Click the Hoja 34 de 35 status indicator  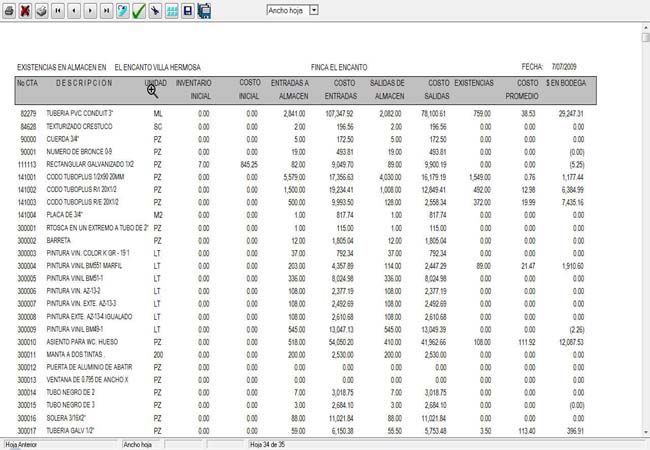coord(267,445)
